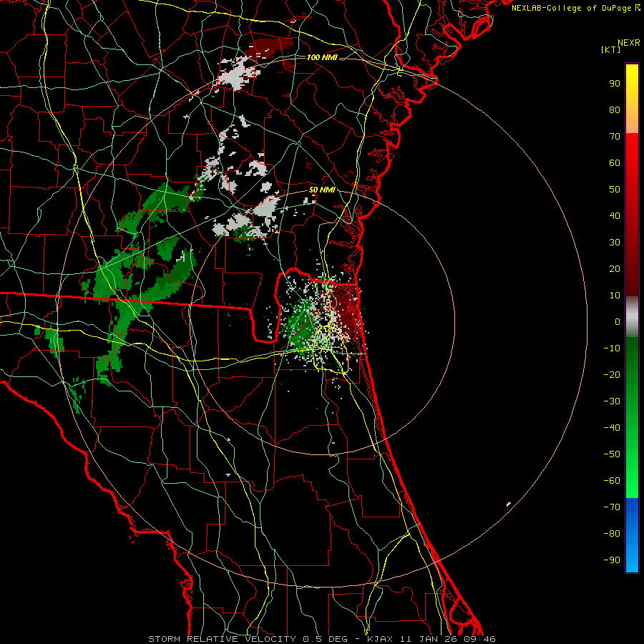This screenshot has height=644, width=644.
Task: Click the -30 value on the velocity scale
Action: (612, 401)
